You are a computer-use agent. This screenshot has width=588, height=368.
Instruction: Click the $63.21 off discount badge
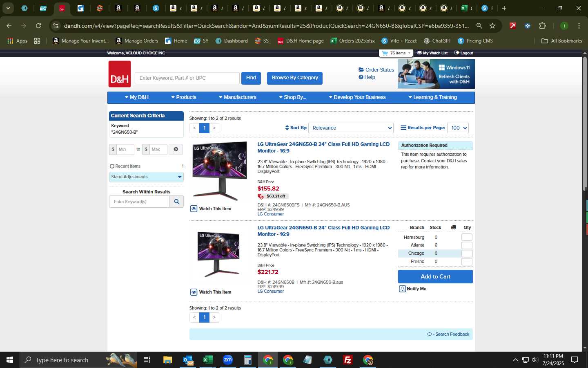273,196
